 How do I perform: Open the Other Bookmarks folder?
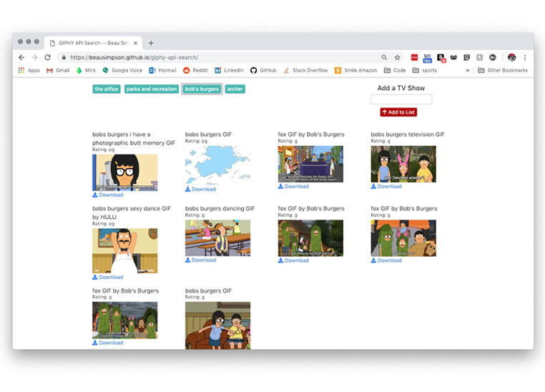pyautogui.click(x=503, y=70)
